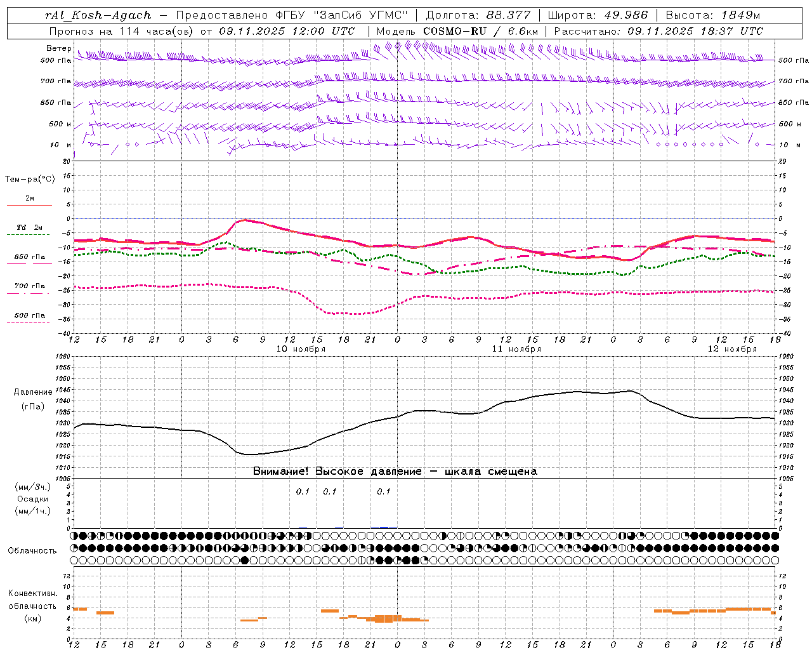Click the warning Внимание! Высокое давление — шкала смещена
Image resolution: width=812 pixels, height=650 pixels.
pyautogui.click(x=395, y=472)
